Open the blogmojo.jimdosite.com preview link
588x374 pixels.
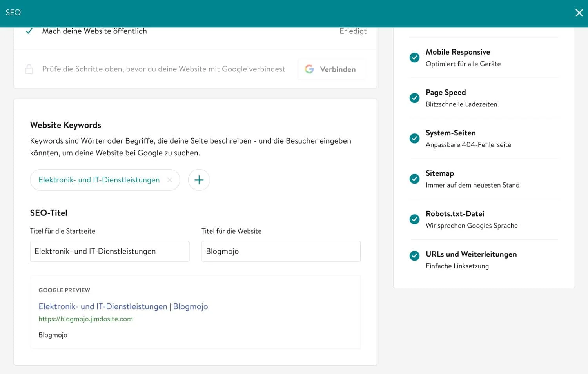[x=85, y=319]
